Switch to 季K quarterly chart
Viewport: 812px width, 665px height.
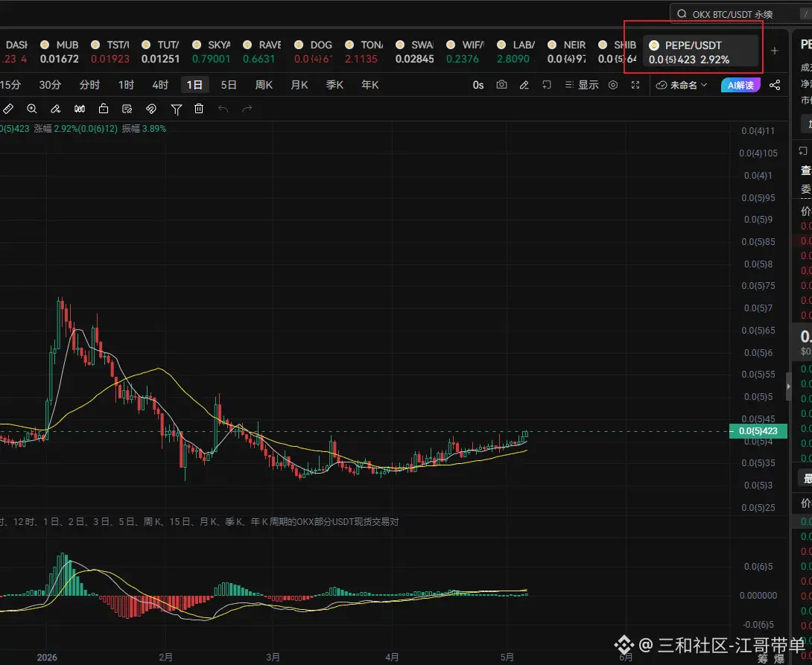tap(334, 85)
